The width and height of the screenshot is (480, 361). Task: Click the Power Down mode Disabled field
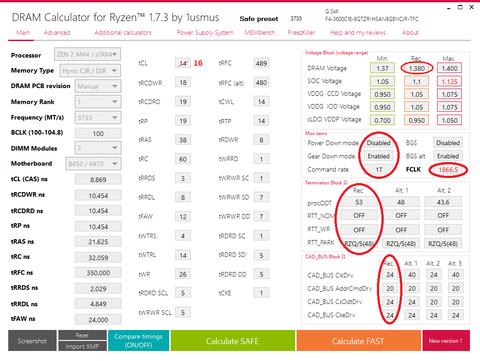click(379, 143)
